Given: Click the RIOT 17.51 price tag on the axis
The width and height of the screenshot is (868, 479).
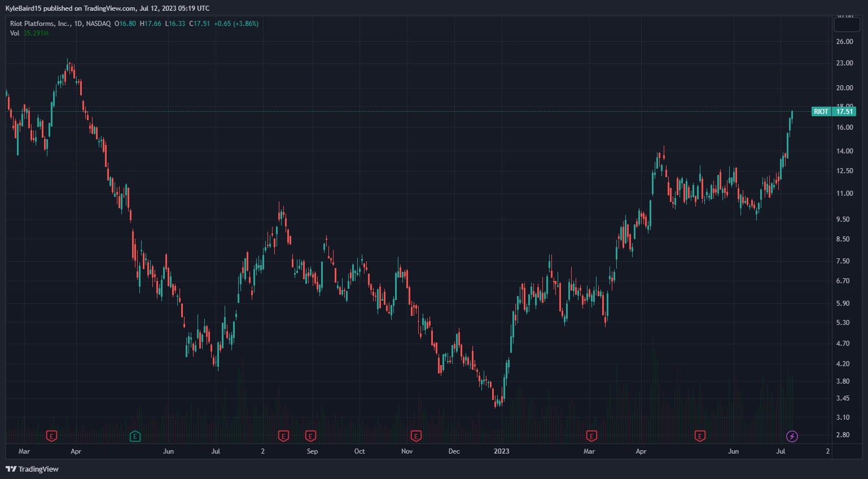Looking at the screenshot, I should tap(834, 112).
